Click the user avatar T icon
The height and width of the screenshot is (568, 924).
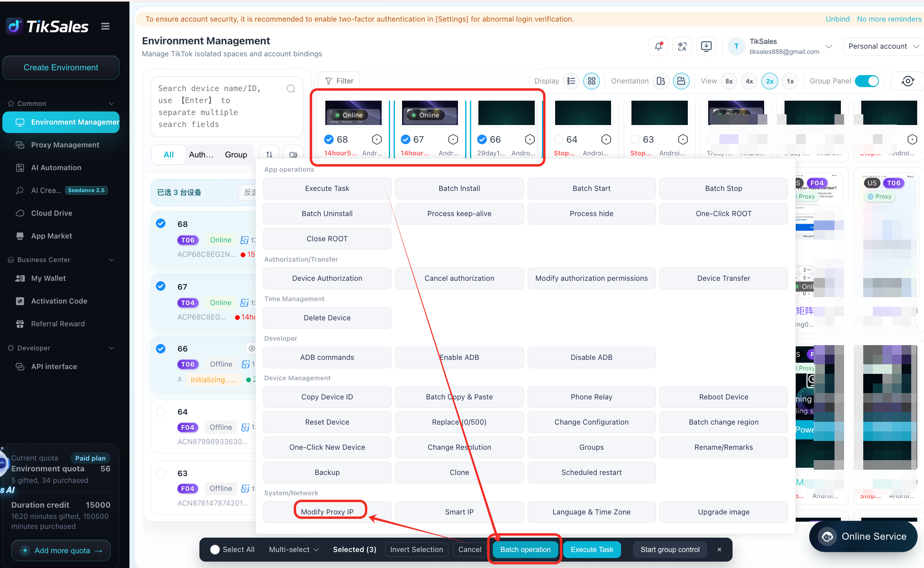(737, 46)
